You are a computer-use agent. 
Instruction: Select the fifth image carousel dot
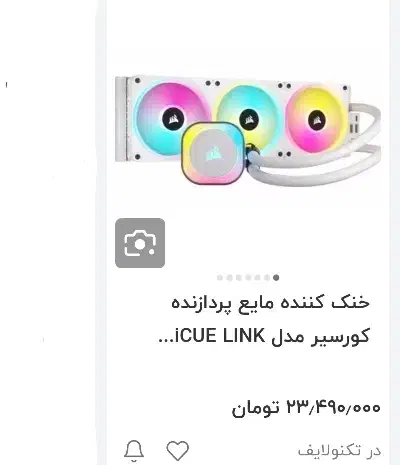[257, 277]
